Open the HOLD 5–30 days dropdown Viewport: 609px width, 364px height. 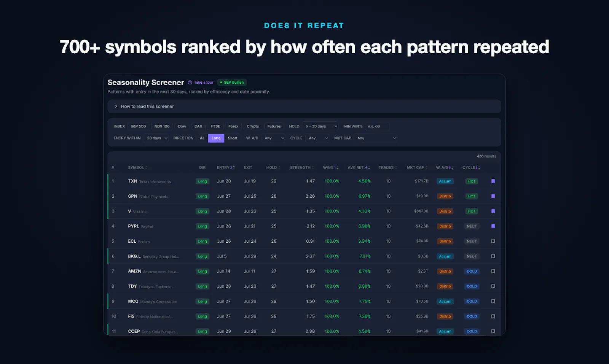click(320, 126)
